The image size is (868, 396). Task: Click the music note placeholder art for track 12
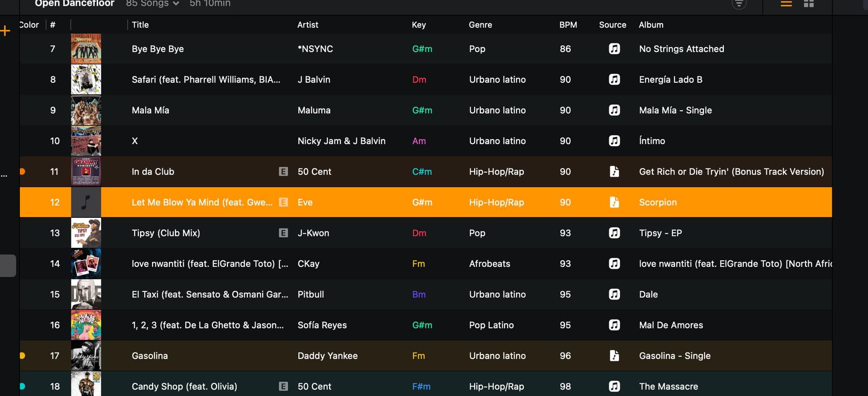click(86, 202)
